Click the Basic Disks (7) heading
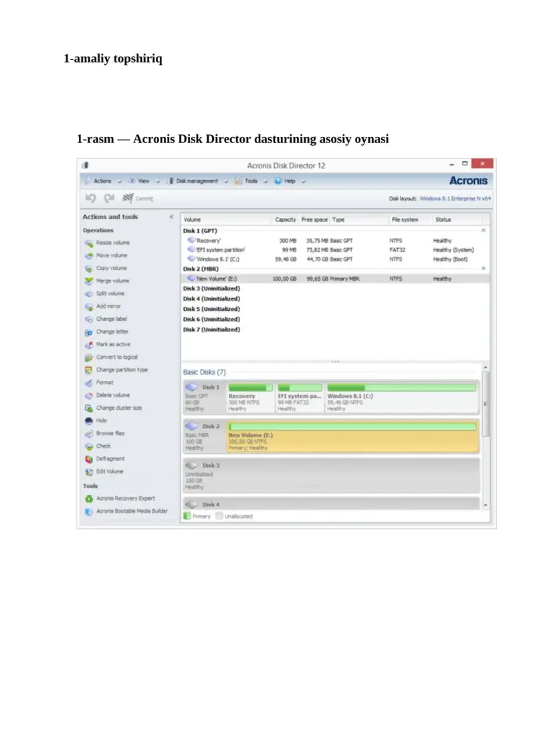This screenshot has width=535, height=756. pos(204,372)
